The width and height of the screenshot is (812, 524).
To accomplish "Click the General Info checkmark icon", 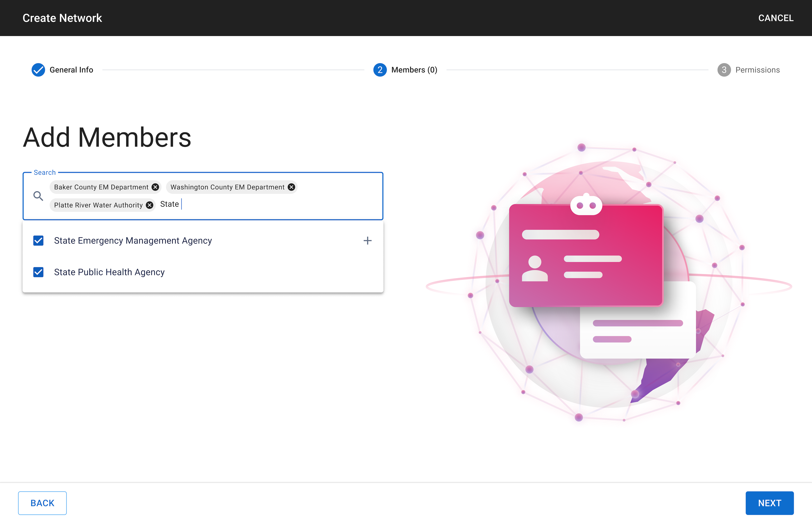I will pyautogui.click(x=39, y=70).
